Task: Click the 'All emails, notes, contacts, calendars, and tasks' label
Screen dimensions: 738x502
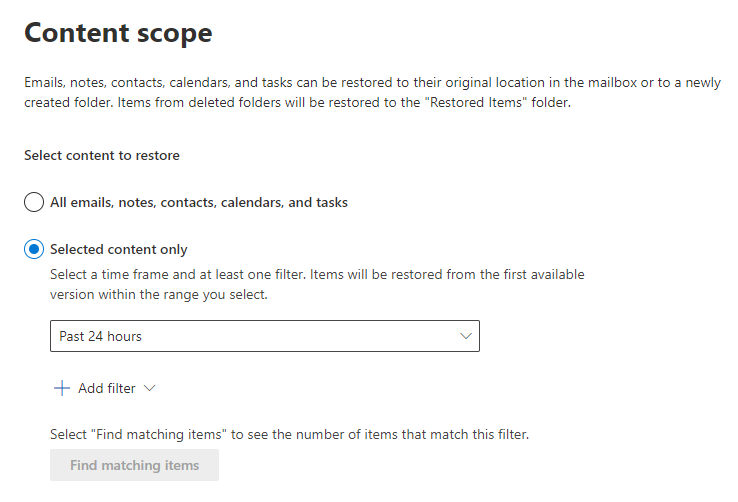Action: pyautogui.click(x=199, y=202)
